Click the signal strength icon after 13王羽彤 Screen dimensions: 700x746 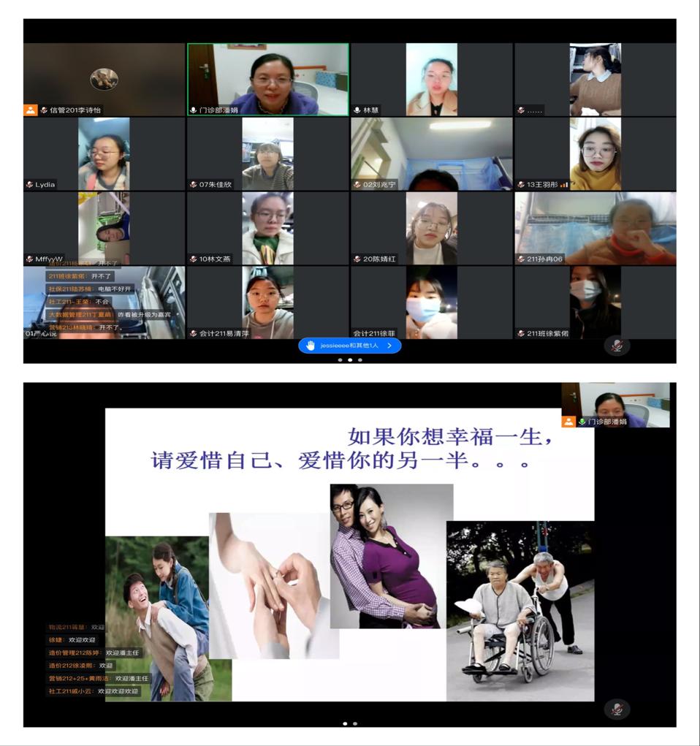pyautogui.click(x=564, y=185)
